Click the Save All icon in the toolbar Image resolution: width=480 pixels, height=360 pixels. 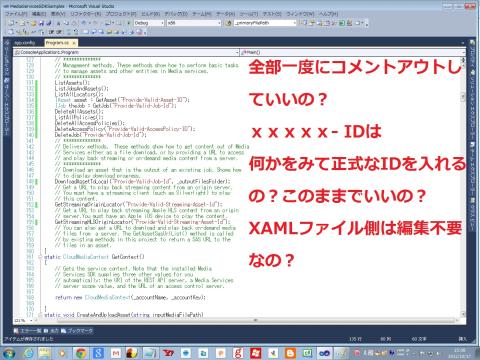[49, 23]
